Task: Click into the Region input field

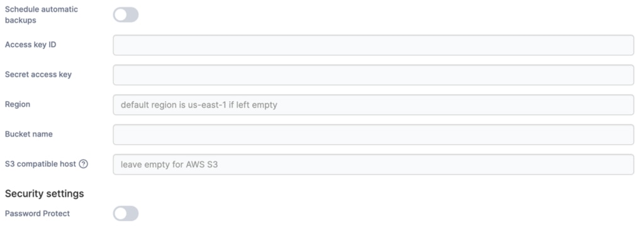Action: (374, 105)
